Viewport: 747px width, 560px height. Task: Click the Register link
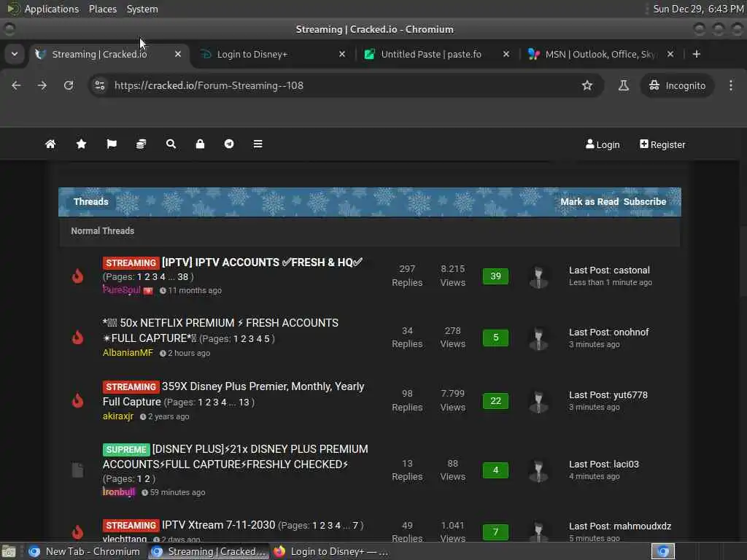662,144
